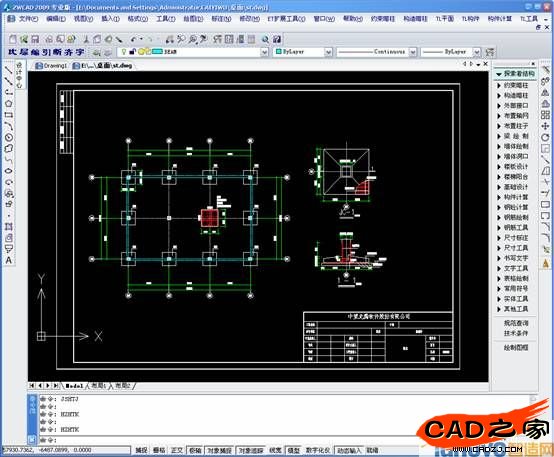
Task: Click the Array tool in the modify toolbar
Action: pos(545,115)
